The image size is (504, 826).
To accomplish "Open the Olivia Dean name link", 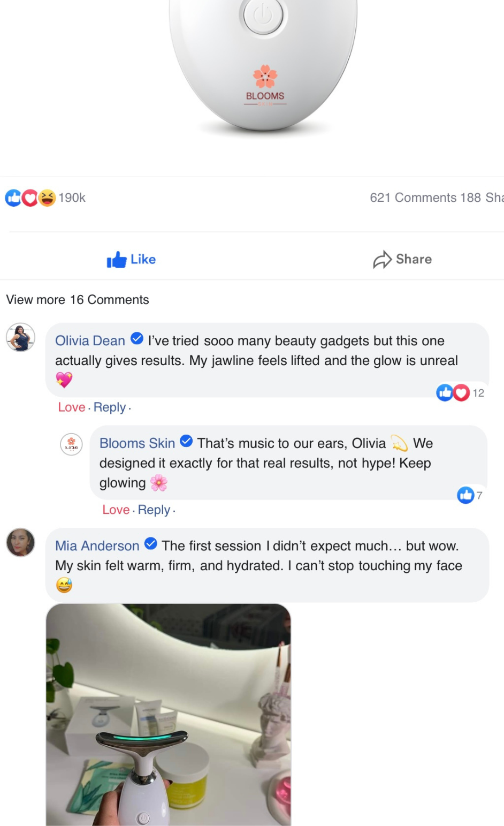I will tap(90, 341).
